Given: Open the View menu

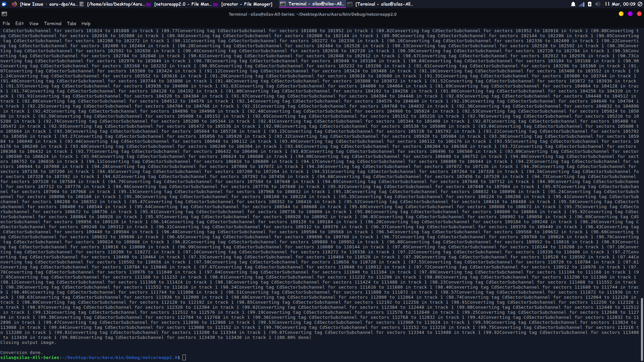Looking at the screenshot, I should click(34, 23).
